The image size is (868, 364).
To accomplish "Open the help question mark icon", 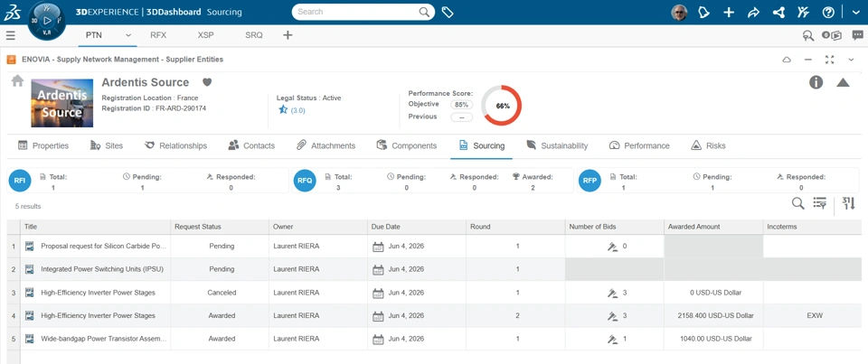I will (828, 12).
